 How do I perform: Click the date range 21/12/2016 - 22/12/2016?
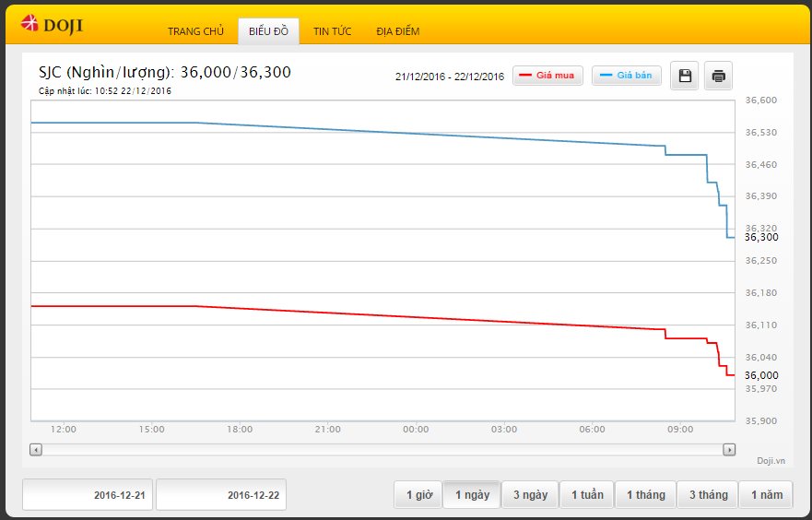pyautogui.click(x=450, y=77)
